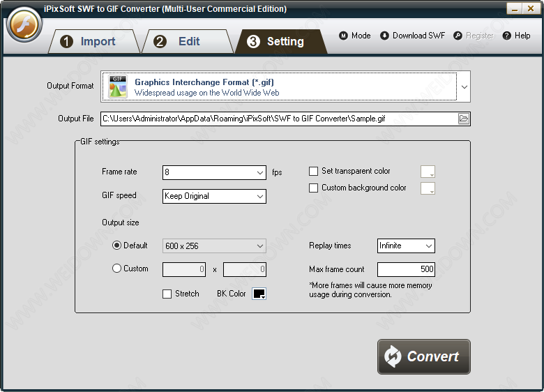Open the BK Color swatch picker
The width and height of the screenshot is (544, 392).
(x=259, y=294)
